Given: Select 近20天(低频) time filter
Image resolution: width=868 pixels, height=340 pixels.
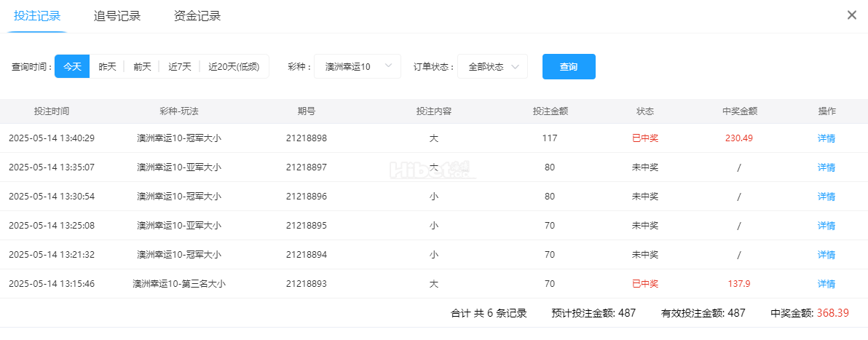Looking at the screenshot, I should [x=233, y=66].
